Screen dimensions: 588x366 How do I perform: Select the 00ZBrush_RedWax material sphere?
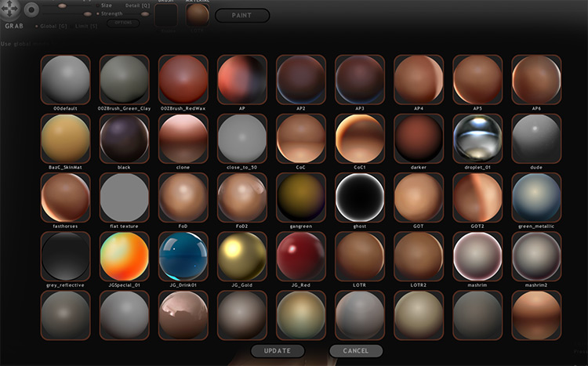(x=183, y=79)
